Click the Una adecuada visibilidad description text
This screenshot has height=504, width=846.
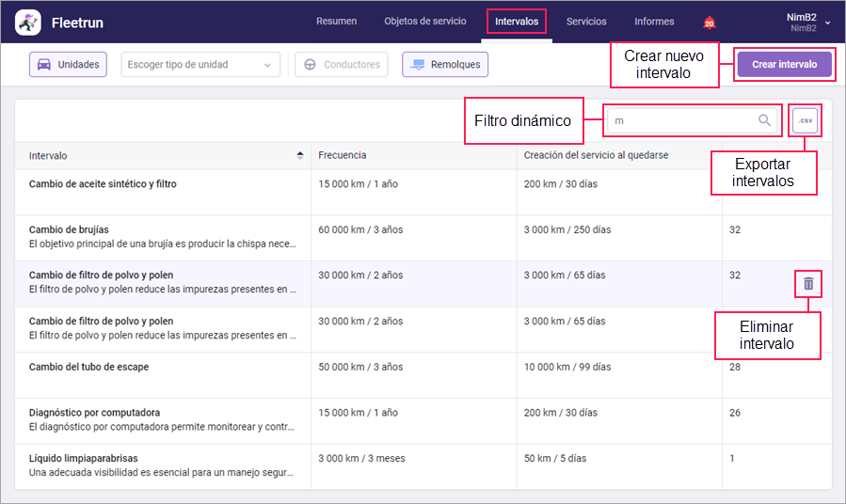pyautogui.click(x=161, y=472)
